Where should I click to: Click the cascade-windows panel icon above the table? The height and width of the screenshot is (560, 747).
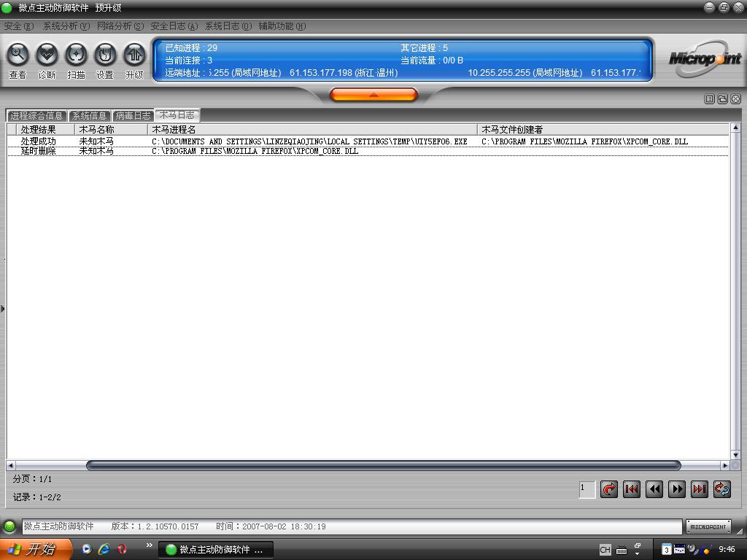click(x=723, y=98)
